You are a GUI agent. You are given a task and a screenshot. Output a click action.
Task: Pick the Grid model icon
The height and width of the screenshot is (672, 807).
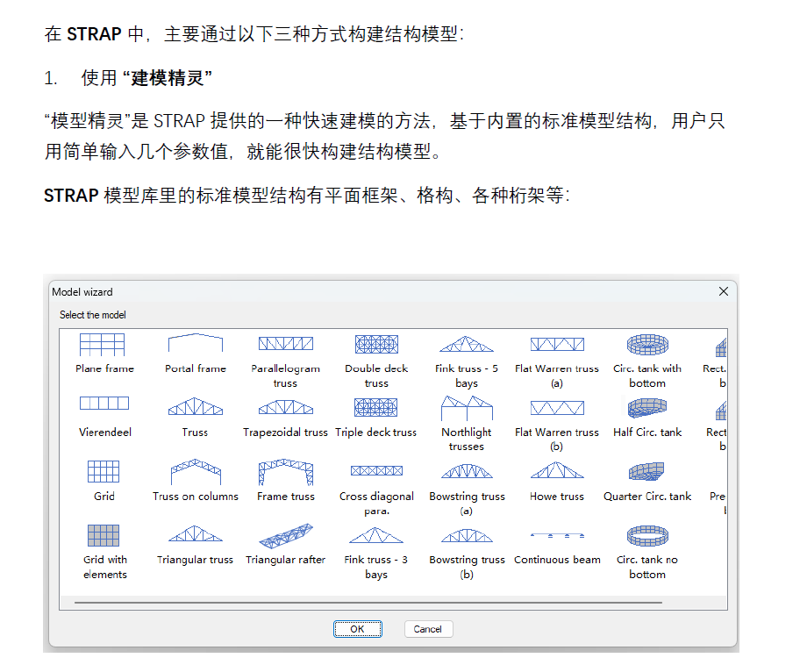tap(104, 471)
